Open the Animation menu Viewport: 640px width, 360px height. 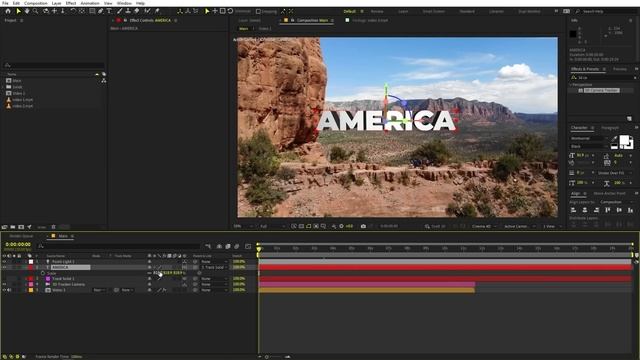[x=90, y=3]
